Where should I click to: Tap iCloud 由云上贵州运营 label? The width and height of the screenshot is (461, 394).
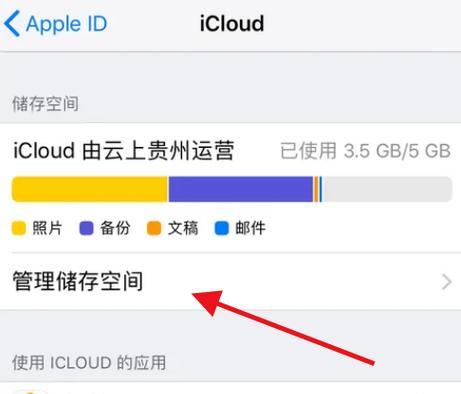(x=123, y=151)
